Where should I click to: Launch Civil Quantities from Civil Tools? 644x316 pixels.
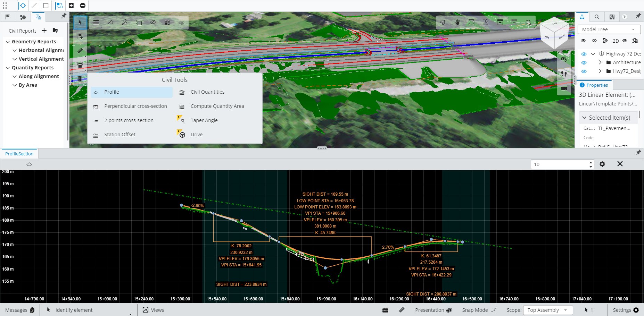click(207, 92)
